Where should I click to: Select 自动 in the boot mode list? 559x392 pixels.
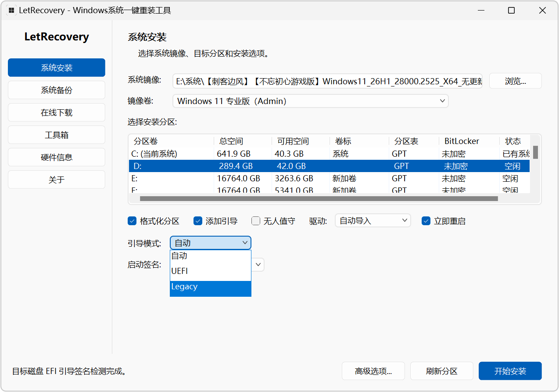[211, 256]
